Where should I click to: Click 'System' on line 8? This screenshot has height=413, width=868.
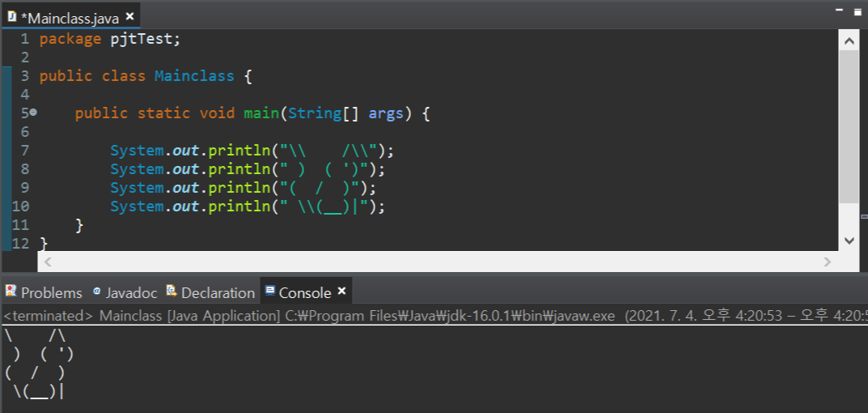(x=137, y=169)
